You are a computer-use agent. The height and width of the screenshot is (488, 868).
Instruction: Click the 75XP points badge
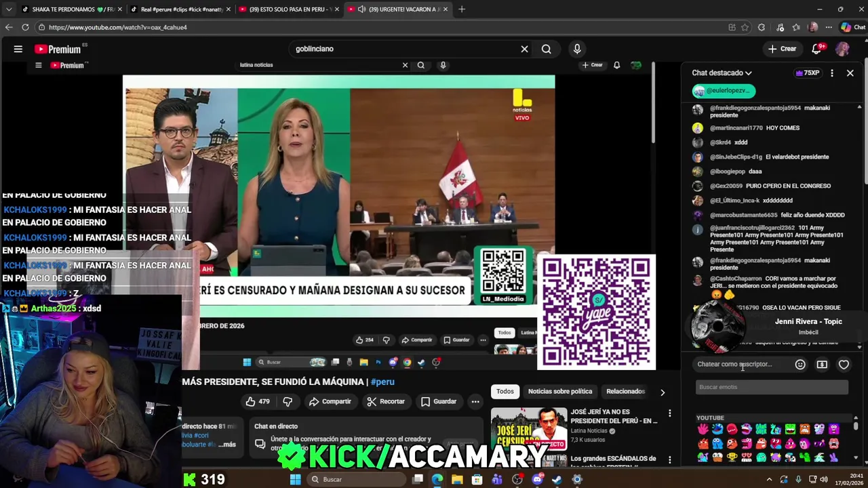[x=808, y=73]
